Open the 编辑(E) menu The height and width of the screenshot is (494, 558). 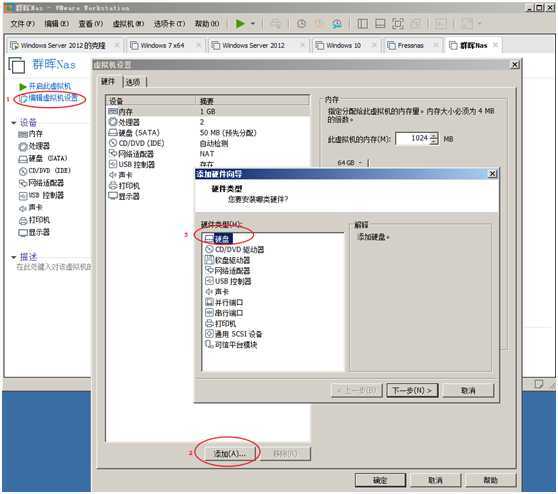click(x=56, y=24)
